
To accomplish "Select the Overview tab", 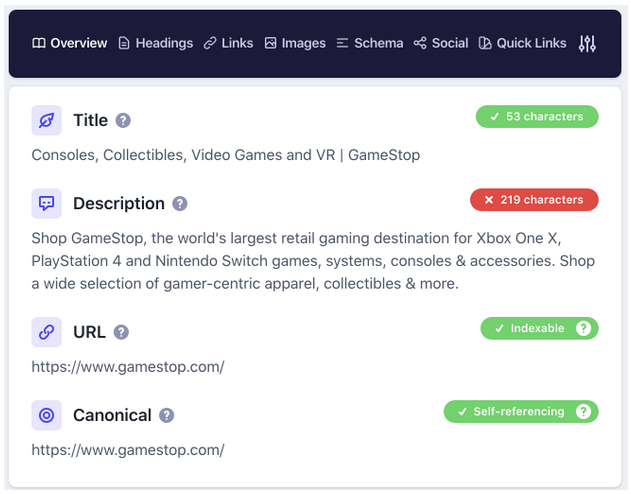I will 69,43.
